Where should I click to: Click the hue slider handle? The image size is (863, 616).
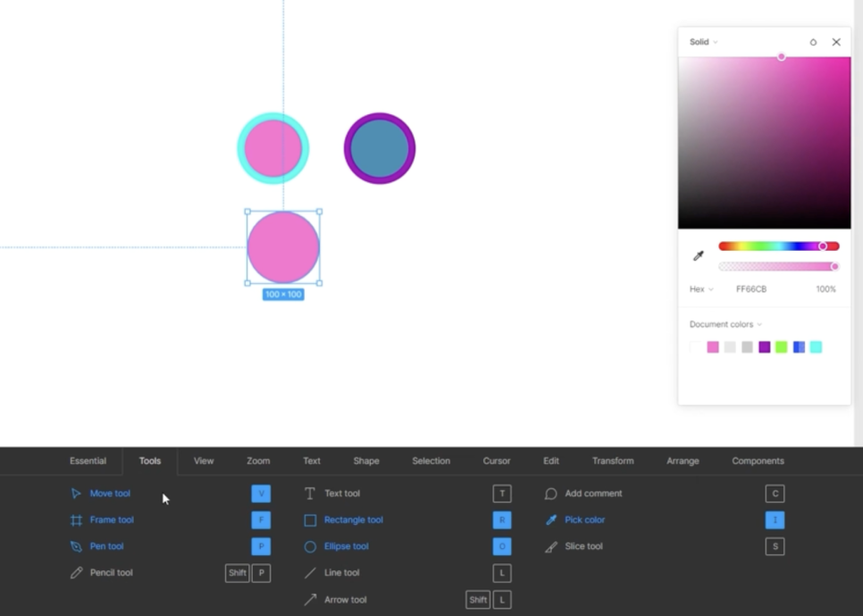tap(822, 246)
